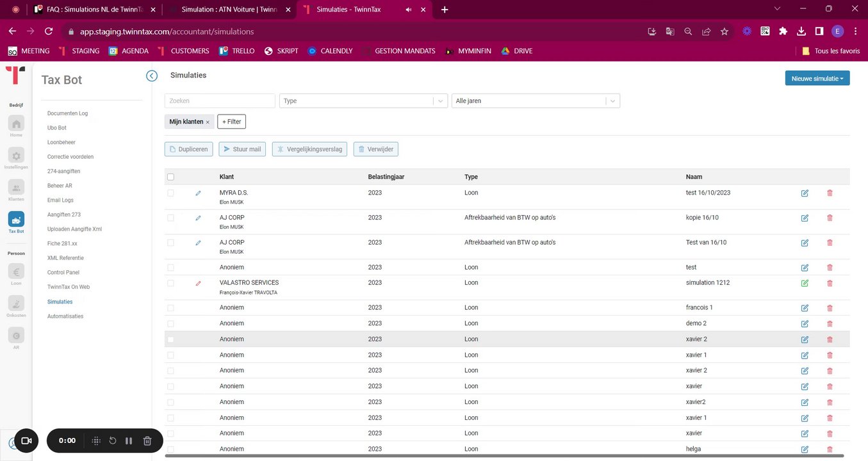
Task: Open the Type filter dropdown
Action: (363, 101)
